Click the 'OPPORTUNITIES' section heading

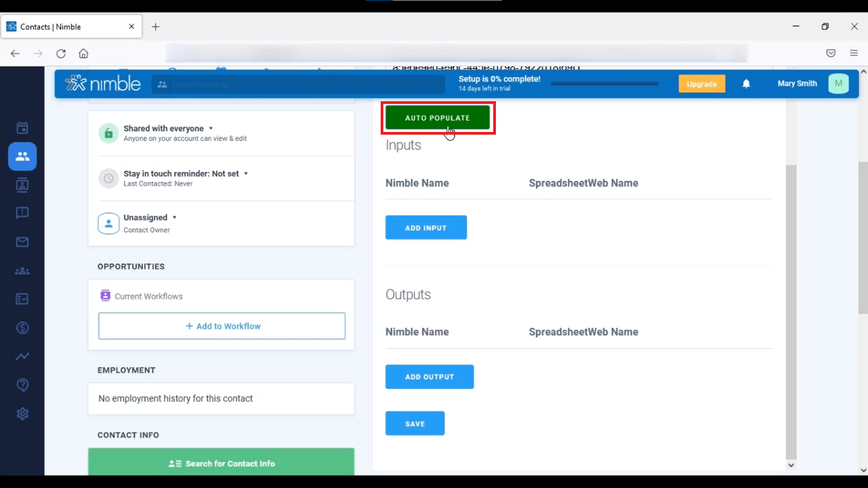click(131, 267)
